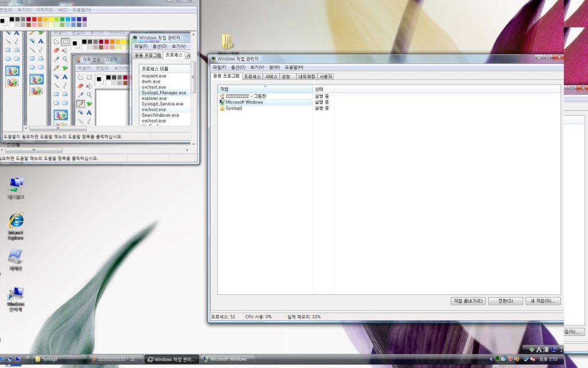
Task: Select the 응용 프로그램 tab in Task Manager
Action: tap(226, 76)
